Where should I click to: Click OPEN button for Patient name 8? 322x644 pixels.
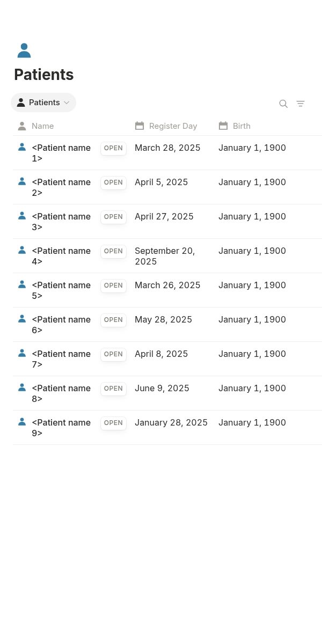tap(113, 389)
